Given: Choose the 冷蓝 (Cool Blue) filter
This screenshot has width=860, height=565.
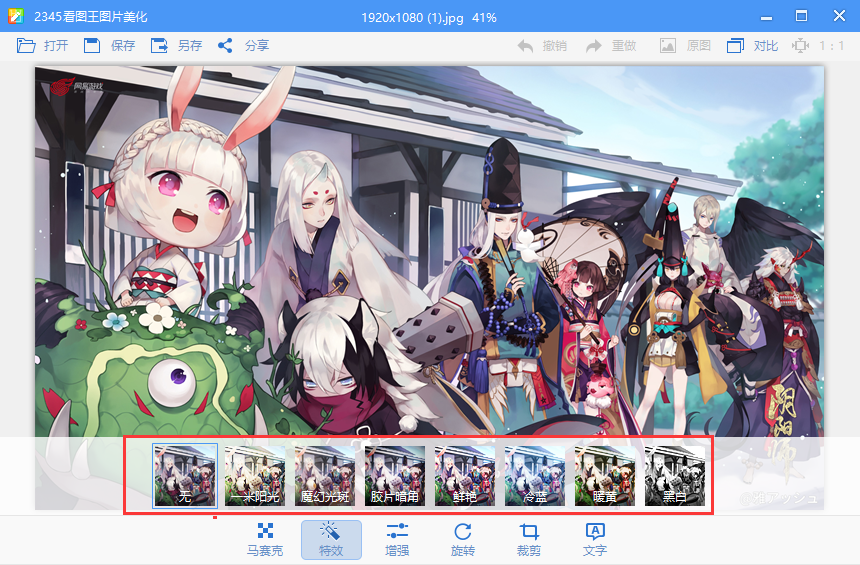Looking at the screenshot, I should [535, 475].
